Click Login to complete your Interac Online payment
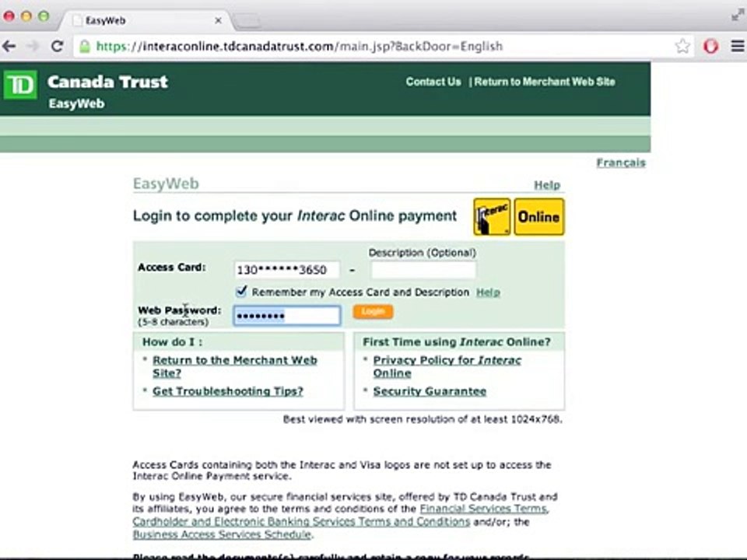Viewport: 747px width, 560px height. (x=294, y=215)
